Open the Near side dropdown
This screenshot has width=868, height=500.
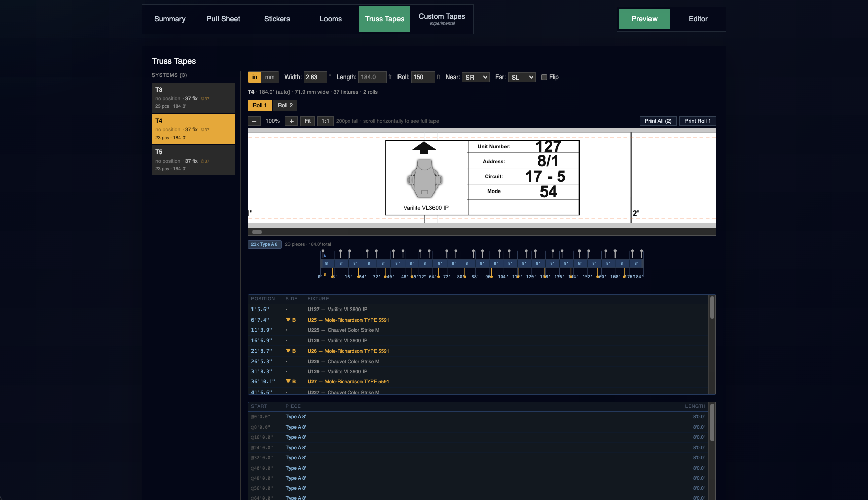[x=476, y=77]
